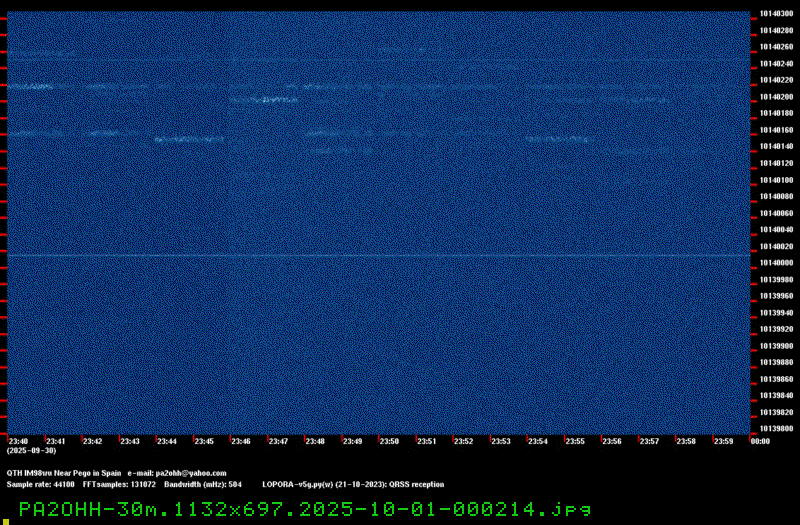Image resolution: width=800 pixels, height=525 pixels.
Task: Click the Sample rate: 44100 text
Action: tap(40, 485)
